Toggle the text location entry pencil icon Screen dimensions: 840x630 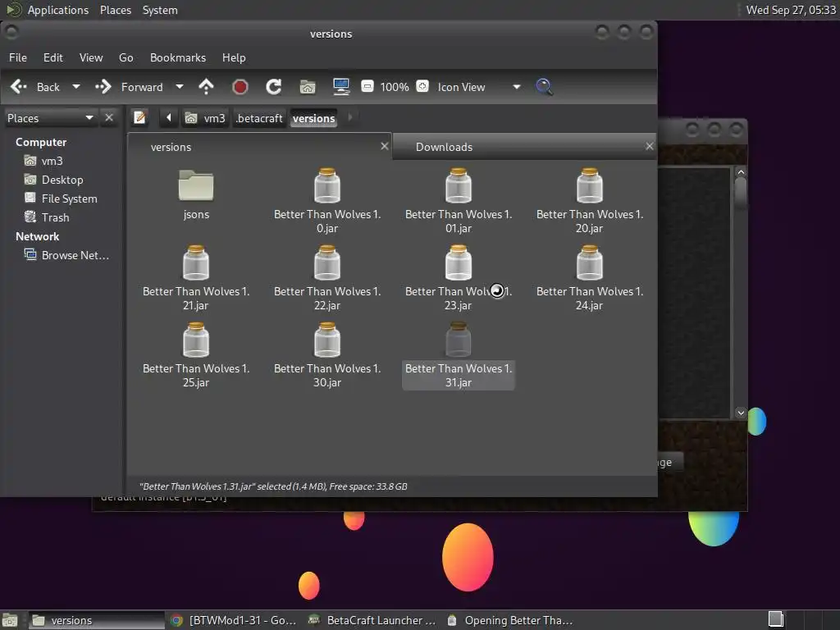(x=139, y=117)
